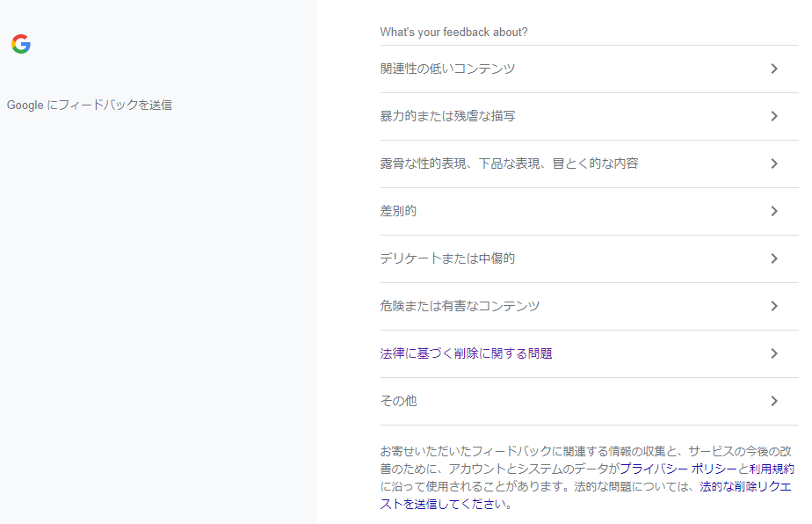Click the arrow next to 露骨な性的表現
The image size is (812, 524).
coord(774,164)
